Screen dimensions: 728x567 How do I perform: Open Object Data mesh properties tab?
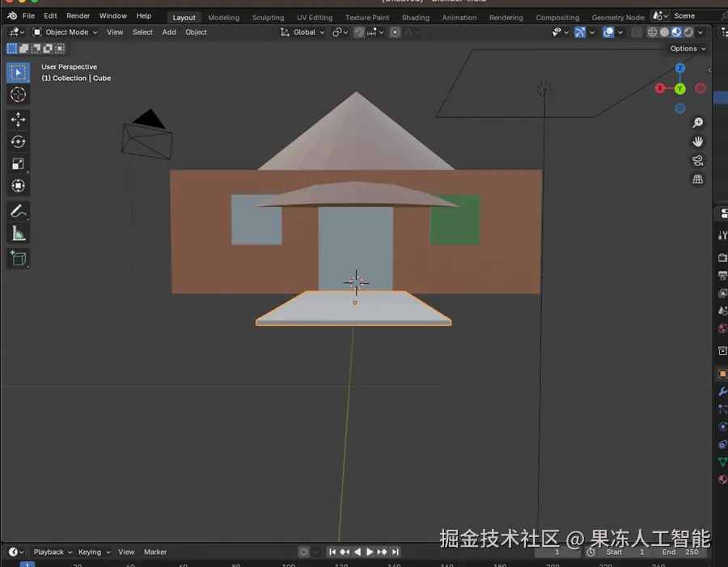(722, 462)
